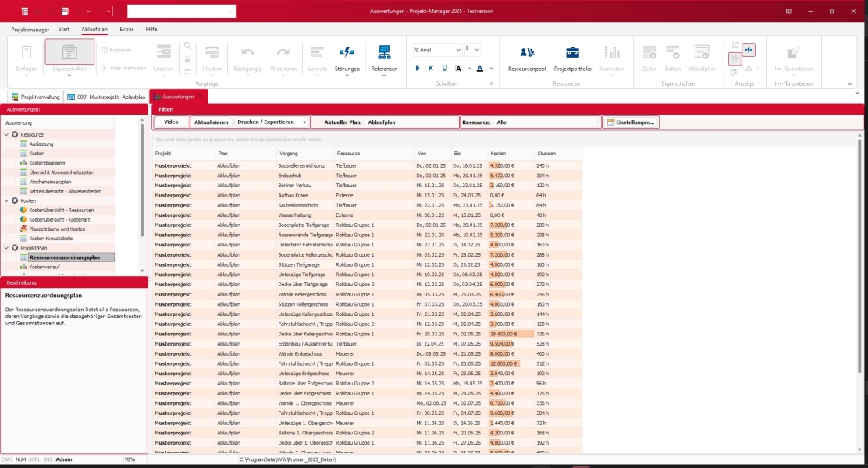Open the font color picker arrow
Screen dimensions: 868x468
click(x=492, y=69)
